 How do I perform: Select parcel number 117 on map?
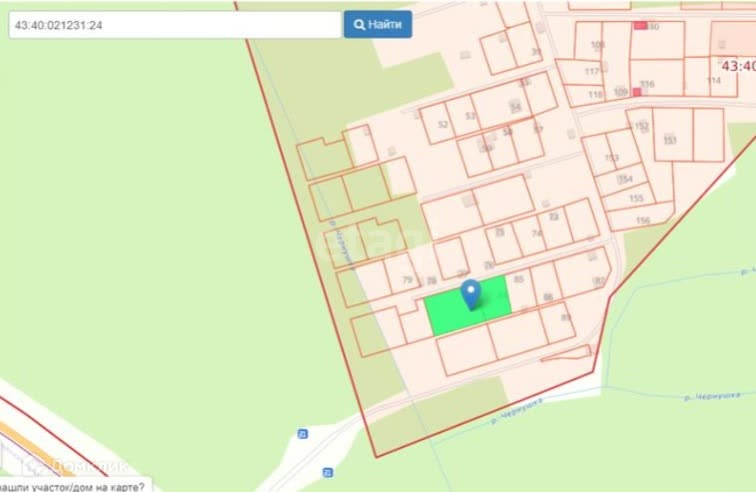592,71
